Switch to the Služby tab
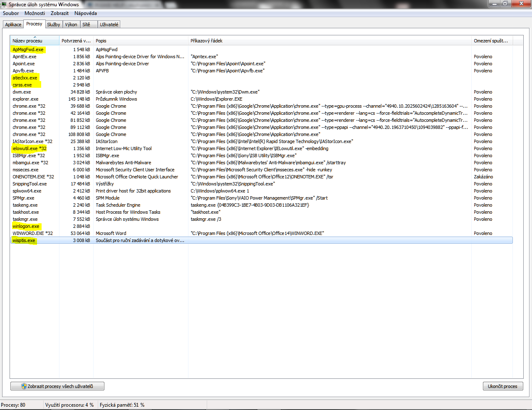 (54, 25)
